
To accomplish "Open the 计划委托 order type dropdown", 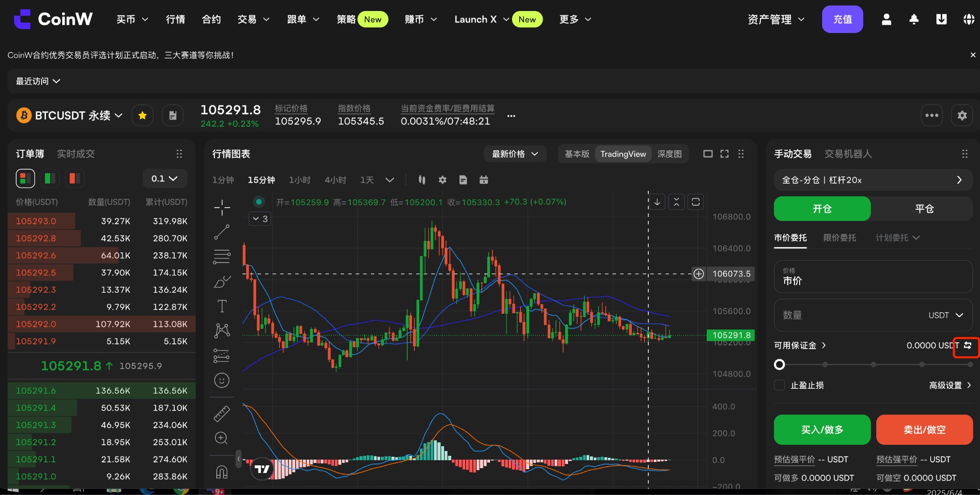I will (x=898, y=238).
